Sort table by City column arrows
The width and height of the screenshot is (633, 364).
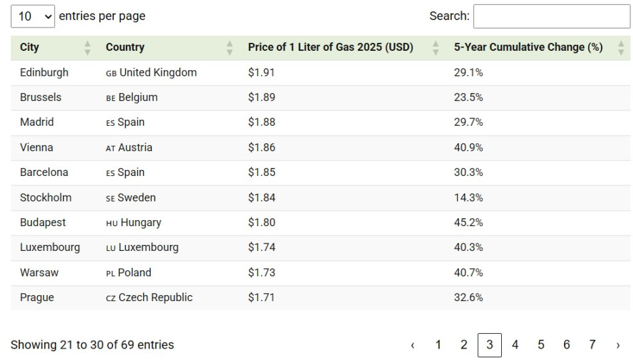tap(87, 48)
